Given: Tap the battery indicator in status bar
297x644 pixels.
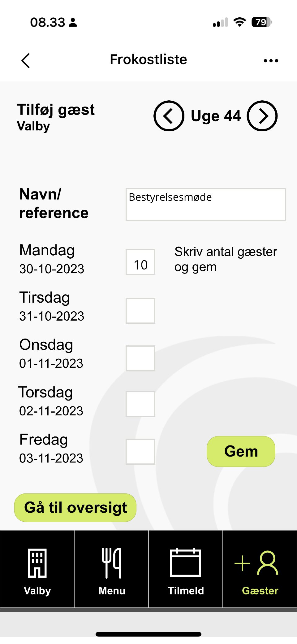Looking at the screenshot, I should pos(261,22).
